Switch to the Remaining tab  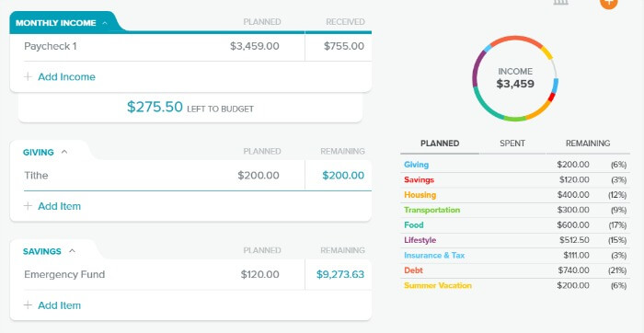pos(588,144)
